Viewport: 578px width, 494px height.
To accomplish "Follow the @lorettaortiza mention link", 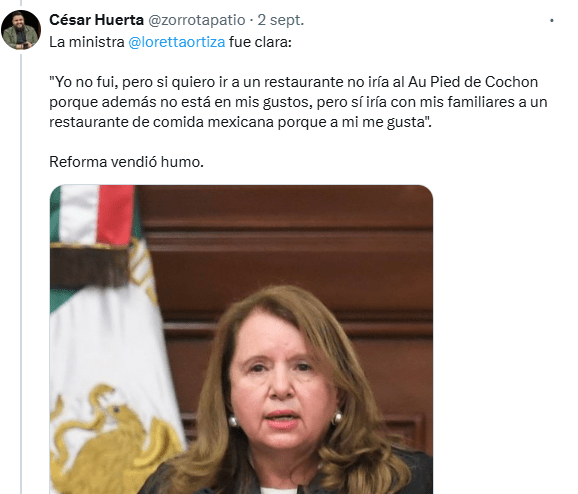I will (177, 42).
